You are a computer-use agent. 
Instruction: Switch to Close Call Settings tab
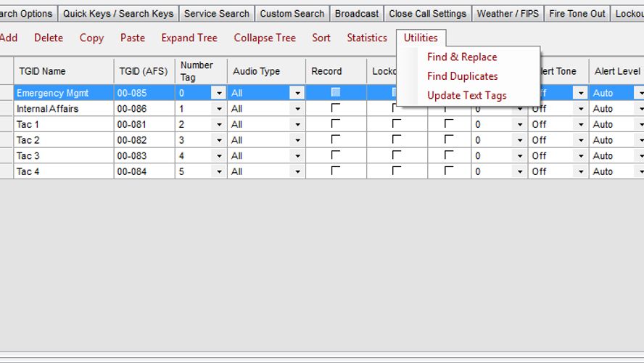click(x=428, y=14)
